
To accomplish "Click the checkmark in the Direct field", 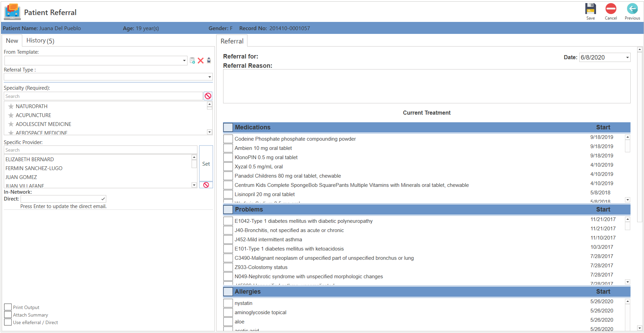I will click(103, 199).
